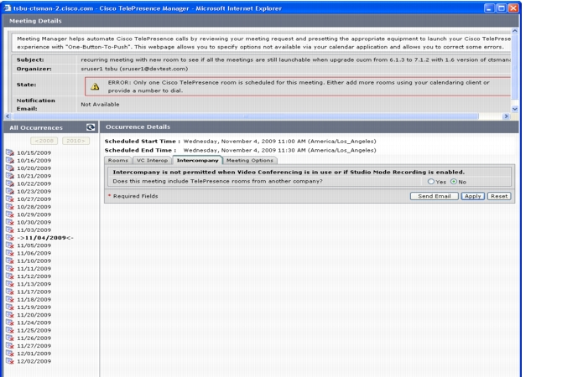
Task: Click the Not Available notification email value
Action: pos(100,105)
